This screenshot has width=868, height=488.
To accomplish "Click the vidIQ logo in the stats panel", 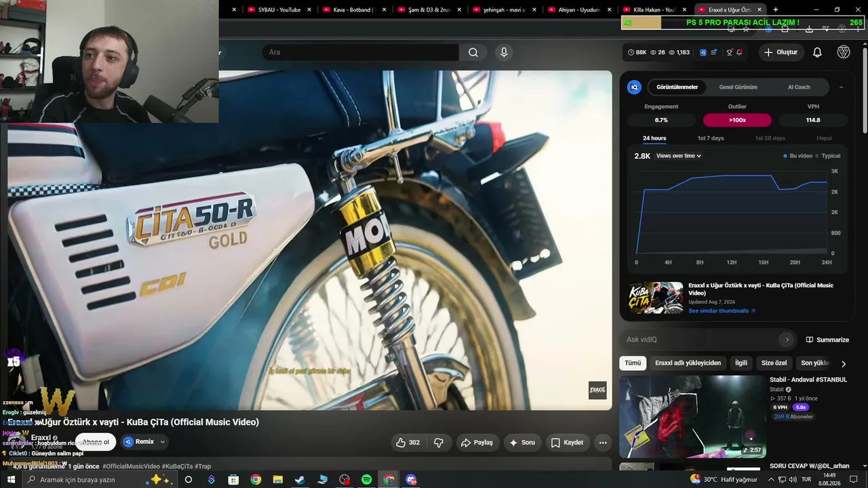I will pyautogui.click(x=634, y=87).
